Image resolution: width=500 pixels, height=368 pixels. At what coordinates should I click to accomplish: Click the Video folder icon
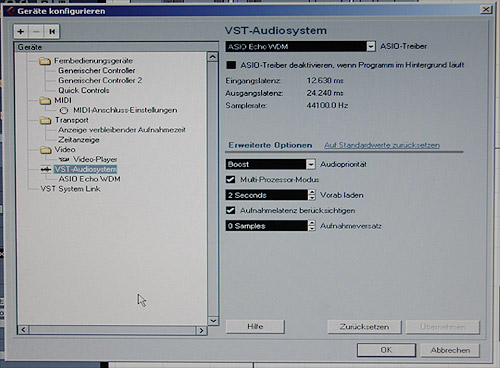tap(45, 150)
